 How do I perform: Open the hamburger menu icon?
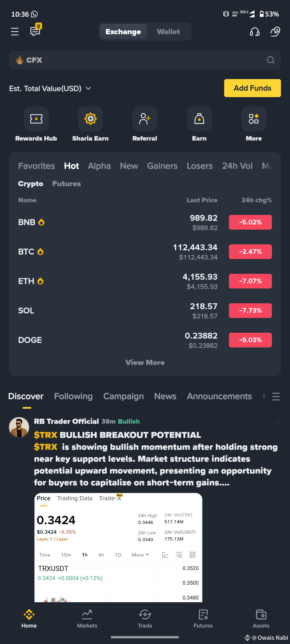pyautogui.click(x=15, y=32)
